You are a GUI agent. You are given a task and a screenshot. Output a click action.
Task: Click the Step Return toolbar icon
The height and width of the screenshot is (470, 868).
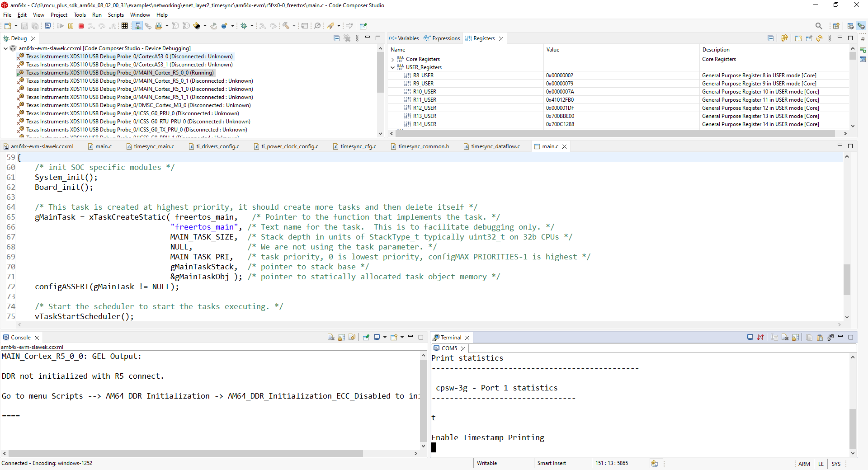point(113,26)
